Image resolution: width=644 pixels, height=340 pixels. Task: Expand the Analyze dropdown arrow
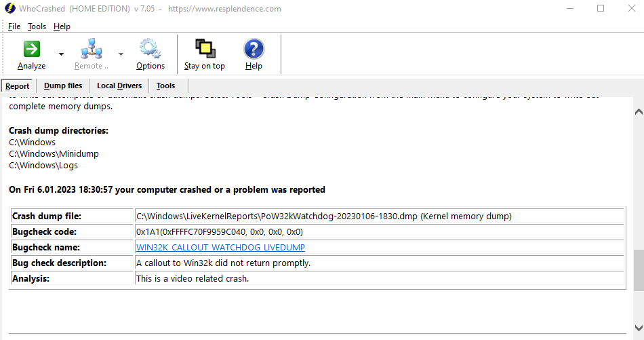coord(61,54)
